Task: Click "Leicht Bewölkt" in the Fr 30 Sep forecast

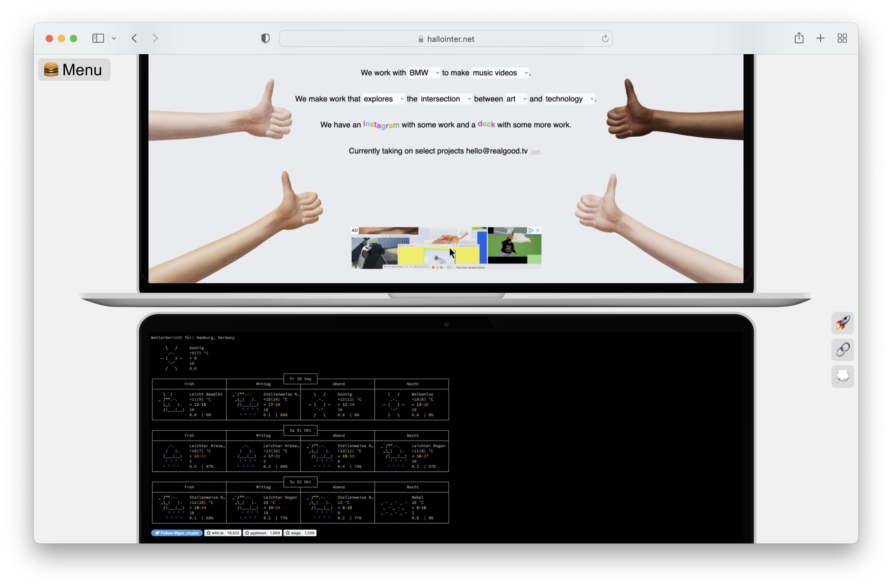Action: tap(206, 395)
